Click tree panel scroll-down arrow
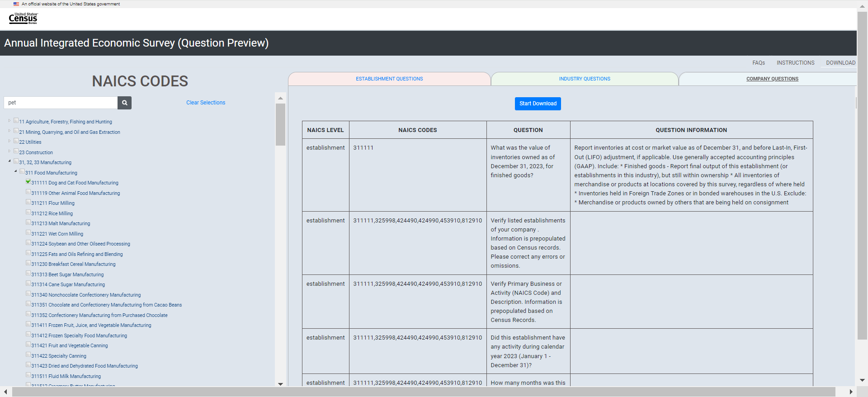The height and width of the screenshot is (397, 868). tap(280, 384)
